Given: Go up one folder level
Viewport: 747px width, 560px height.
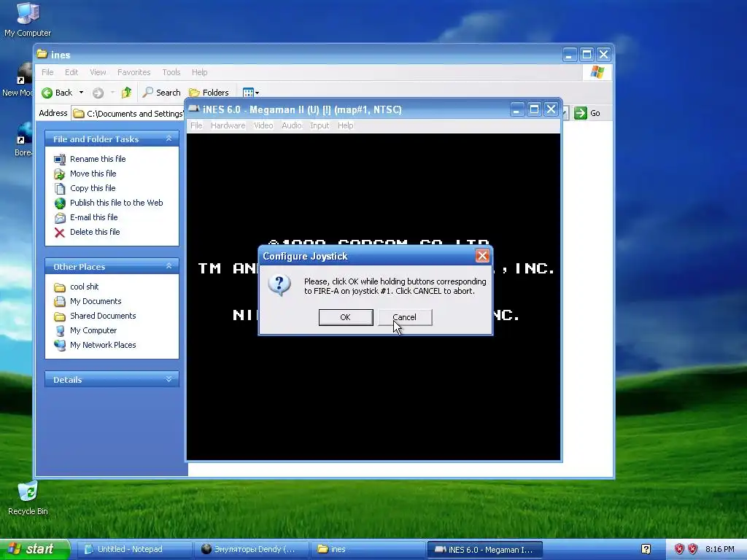Looking at the screenshot, I should click(x=126, y=93).
